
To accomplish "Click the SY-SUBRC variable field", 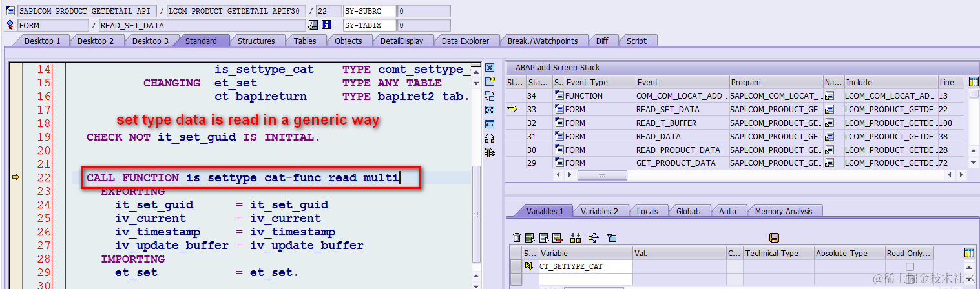I will coord(368,11).
